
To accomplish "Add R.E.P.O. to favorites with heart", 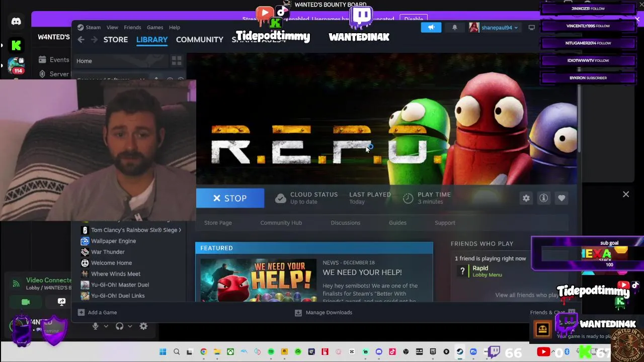I will pos(561,198).
